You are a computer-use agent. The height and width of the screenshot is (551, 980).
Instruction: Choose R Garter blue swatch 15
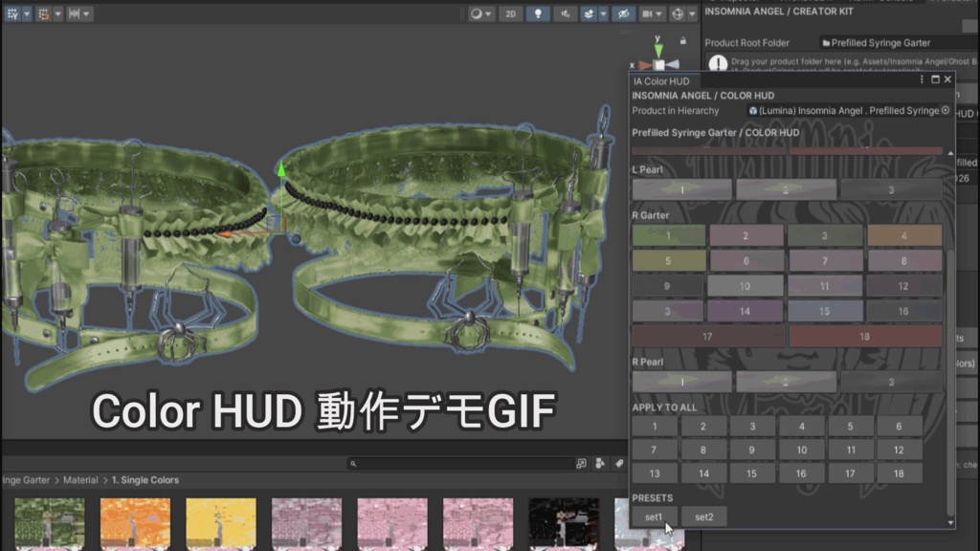pos(825,311)
